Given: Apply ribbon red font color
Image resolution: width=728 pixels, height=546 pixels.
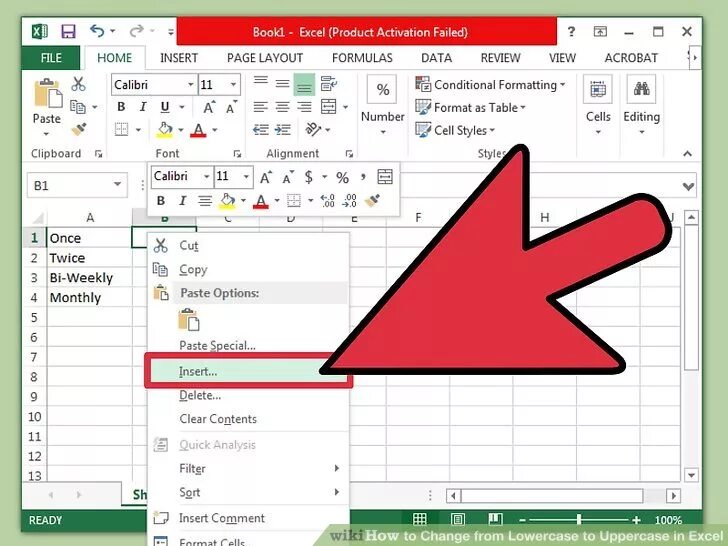Looking at the screenshot, I should [198, 130].
